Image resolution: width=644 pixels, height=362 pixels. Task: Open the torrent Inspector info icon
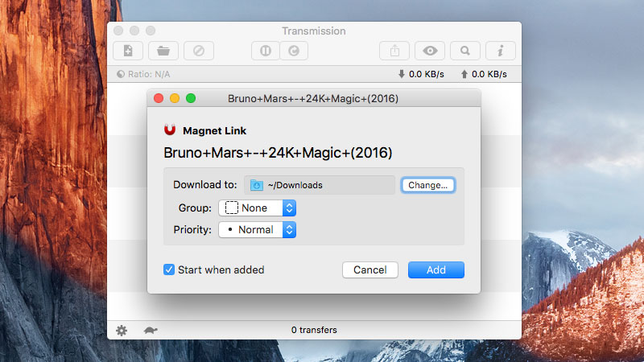tap(501, 51)
